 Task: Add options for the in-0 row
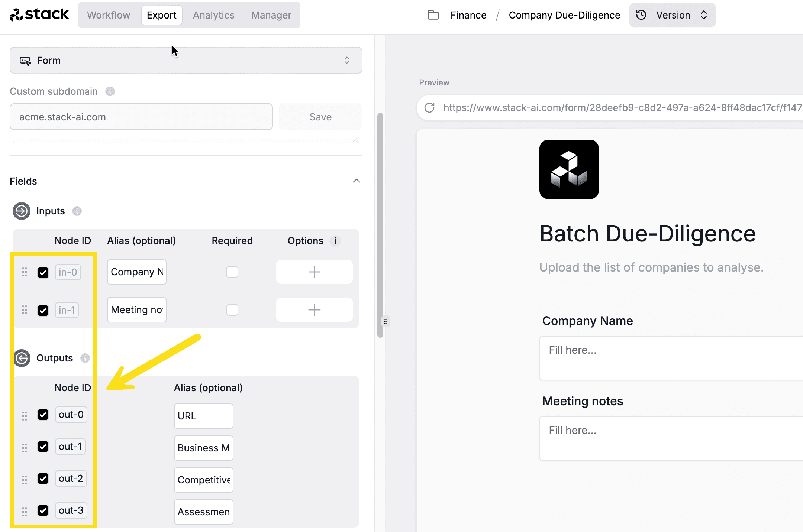(314, 272)
